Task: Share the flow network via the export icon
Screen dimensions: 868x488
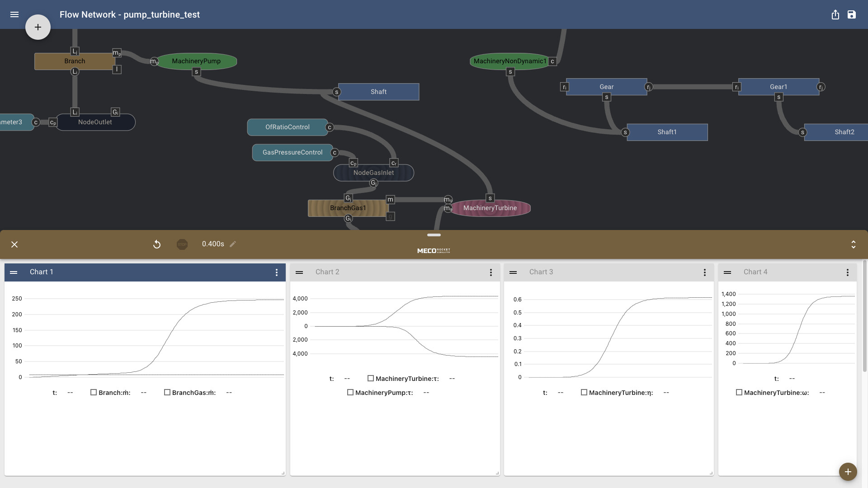Action: point(835,14)
